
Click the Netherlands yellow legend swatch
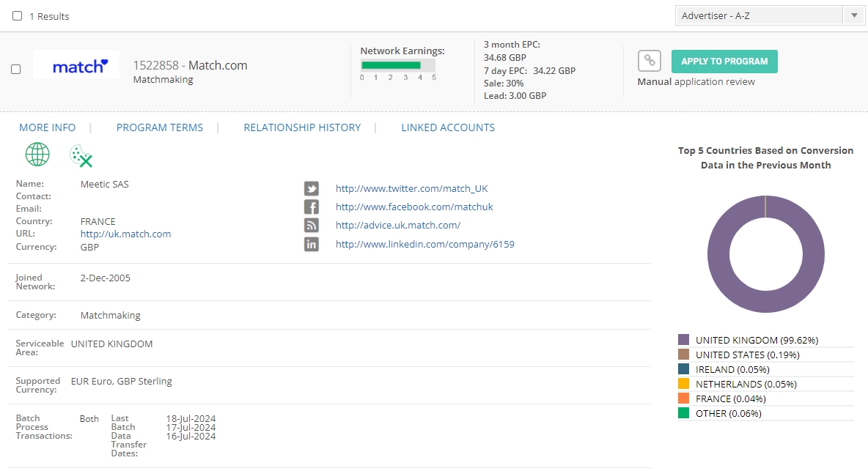(684, 384)
